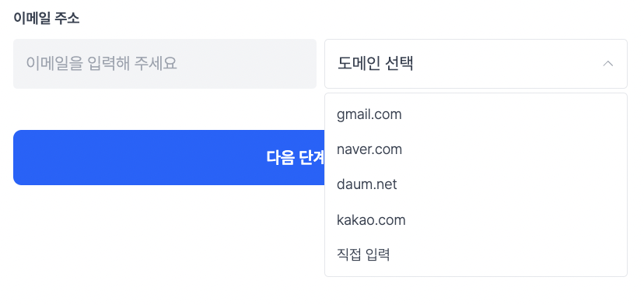Image resolution: width=644 pixels, height=305 pixels.
Task: Select the Naver mail domain entry
Action: (476, 149)
